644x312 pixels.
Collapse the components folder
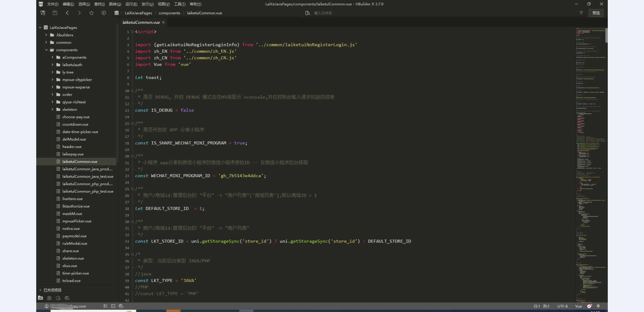(x=46, y=50)
